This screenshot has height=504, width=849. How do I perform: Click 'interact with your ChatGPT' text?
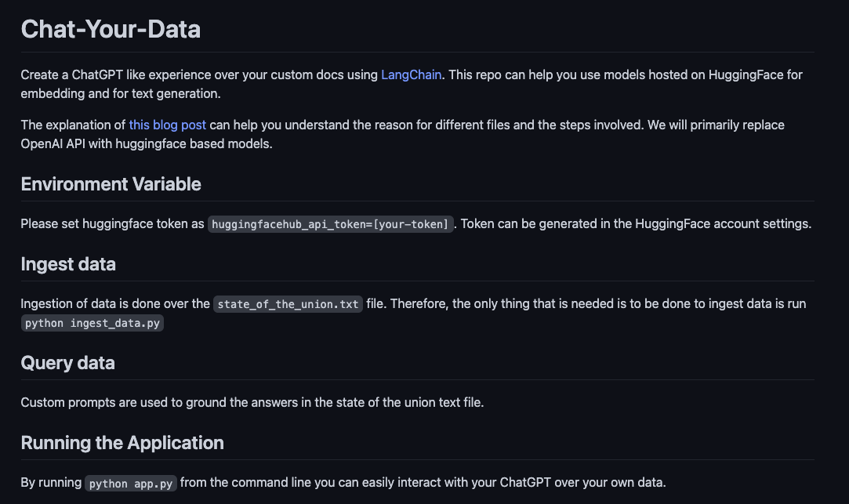tap(473, 482)
